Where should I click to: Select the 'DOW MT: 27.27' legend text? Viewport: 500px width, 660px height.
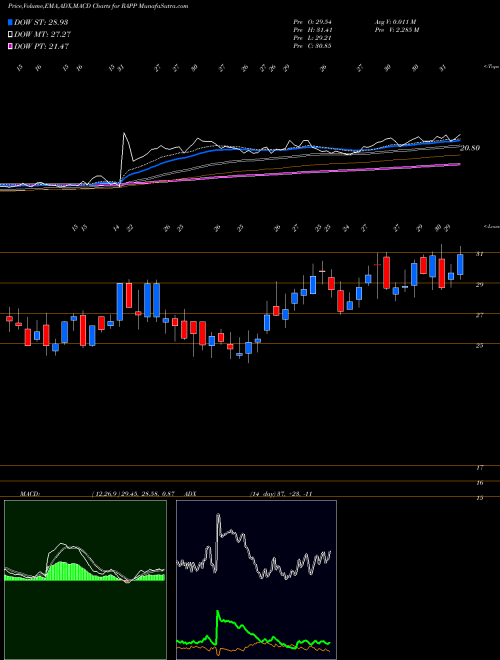point(42,35)
